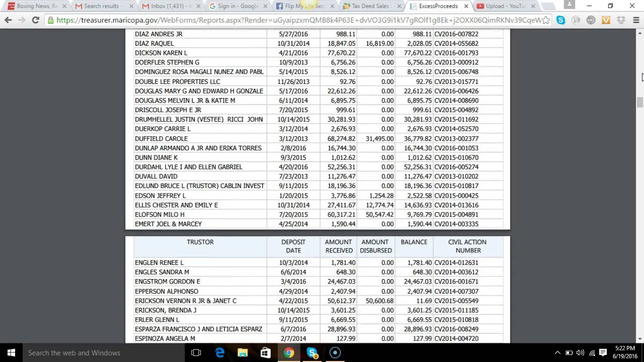This screenshot has height=362, width=644.
Task: Click civil action number CV2016-007822
Action: 456,34
